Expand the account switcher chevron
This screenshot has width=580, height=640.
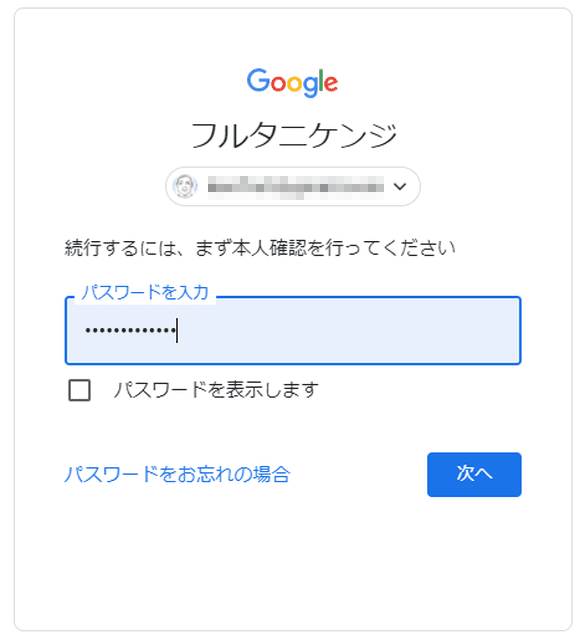pos(400,187)
